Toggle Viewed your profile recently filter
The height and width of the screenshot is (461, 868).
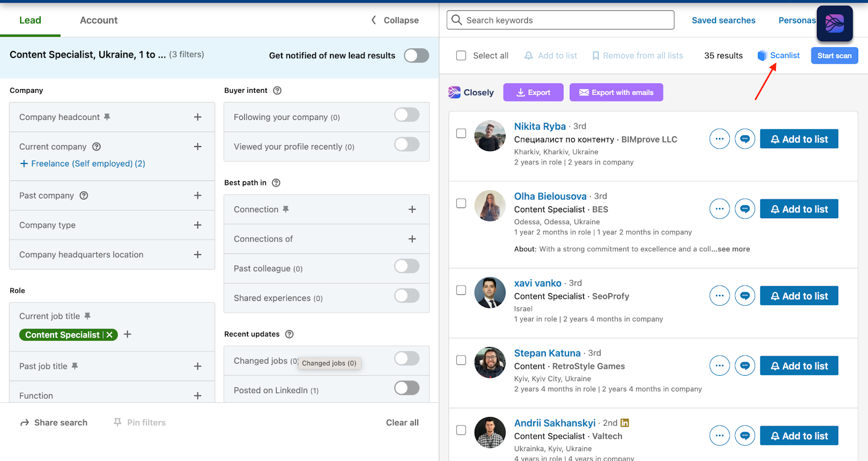[x=407, y=144]
